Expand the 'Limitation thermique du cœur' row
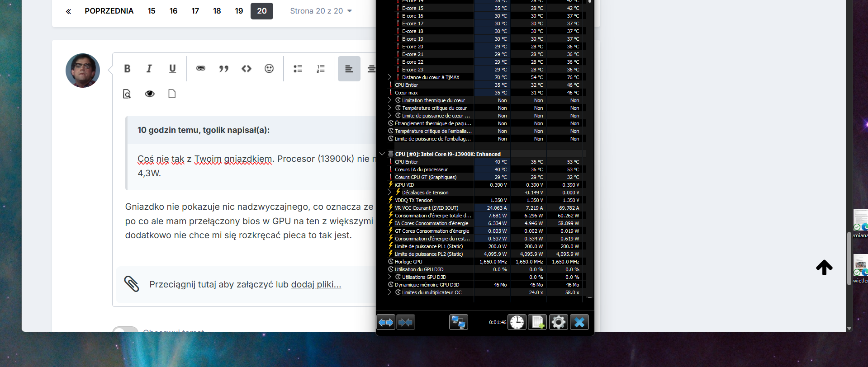 pyautogui.click(x=389, y=100)
